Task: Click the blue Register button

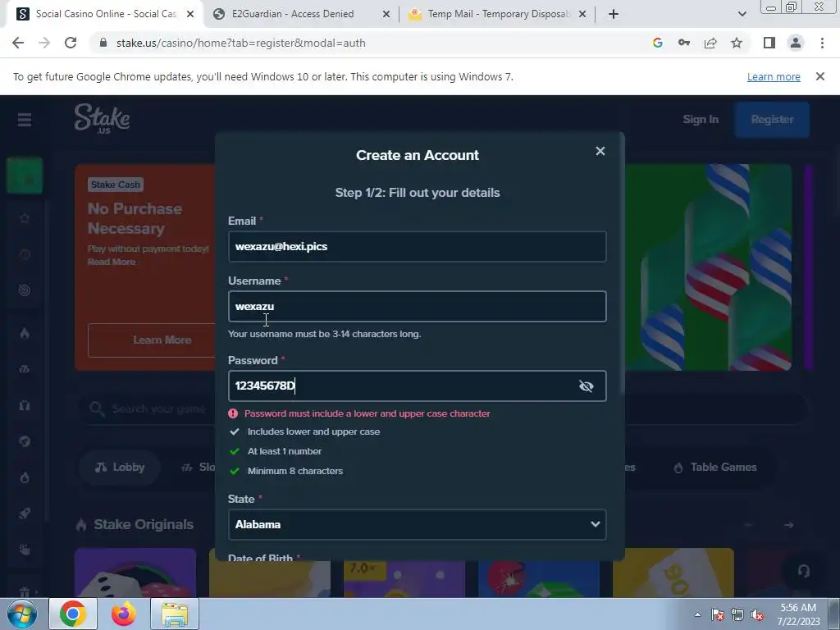Action: [772, 120]
